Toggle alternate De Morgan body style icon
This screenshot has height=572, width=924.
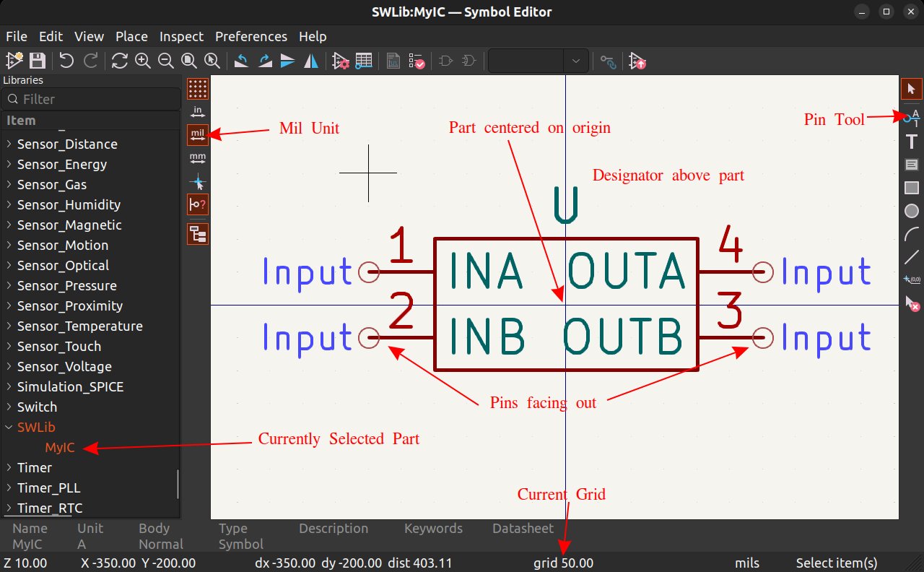click(x=468, y=61)
